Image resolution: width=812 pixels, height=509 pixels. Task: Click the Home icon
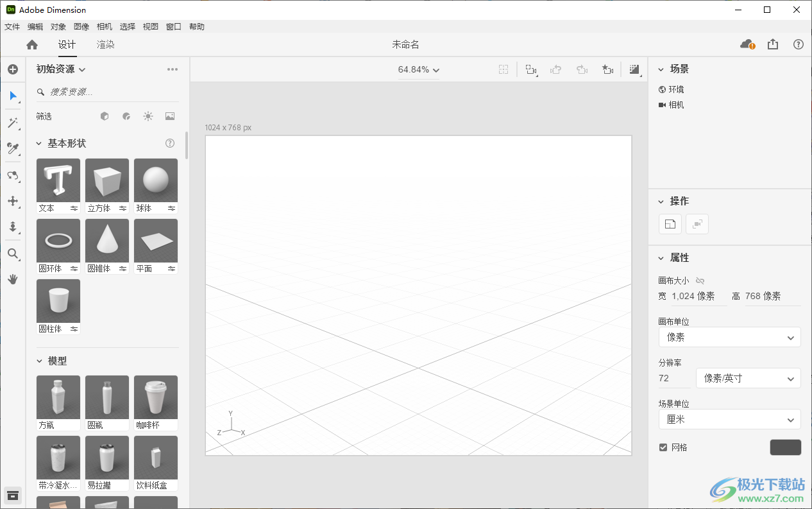[x=32, y=44]
